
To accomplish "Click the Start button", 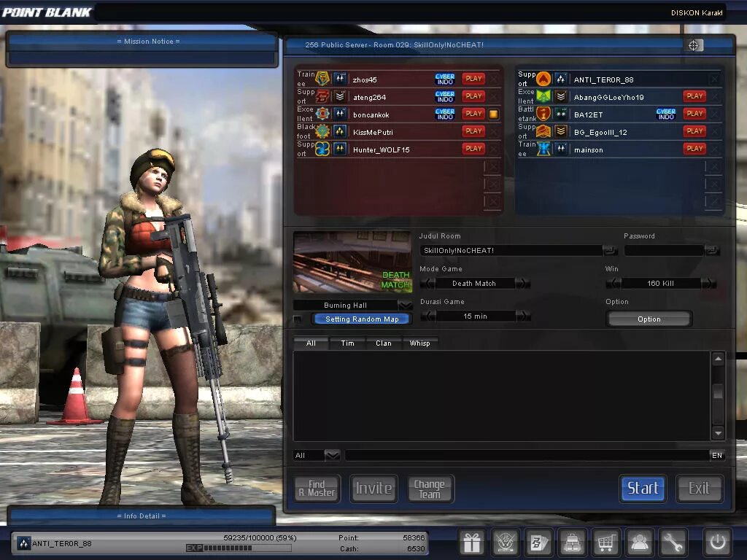I will point(643,488).
